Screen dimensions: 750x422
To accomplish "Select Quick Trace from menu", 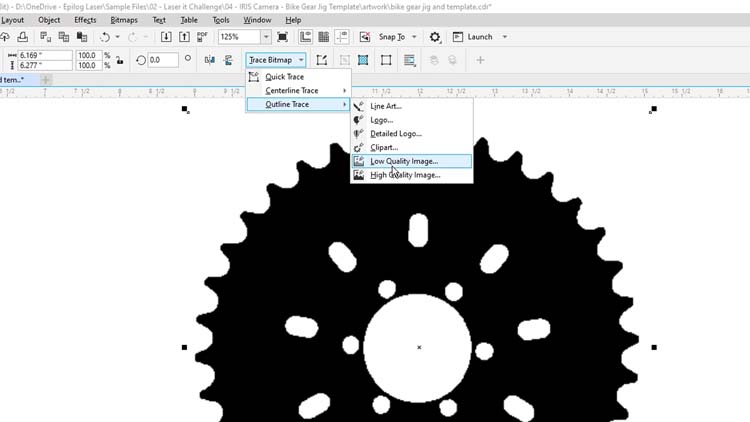I will coord(298,77).
